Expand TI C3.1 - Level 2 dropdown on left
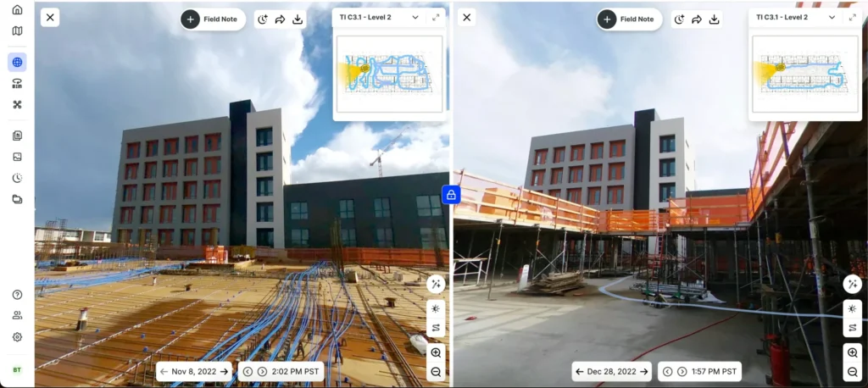The image size is (868, 388). click(x=415, y=17)
